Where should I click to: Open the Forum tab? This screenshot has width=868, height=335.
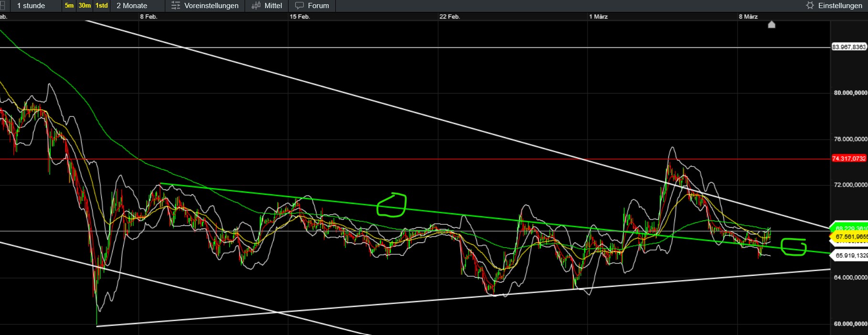(318, 6)
